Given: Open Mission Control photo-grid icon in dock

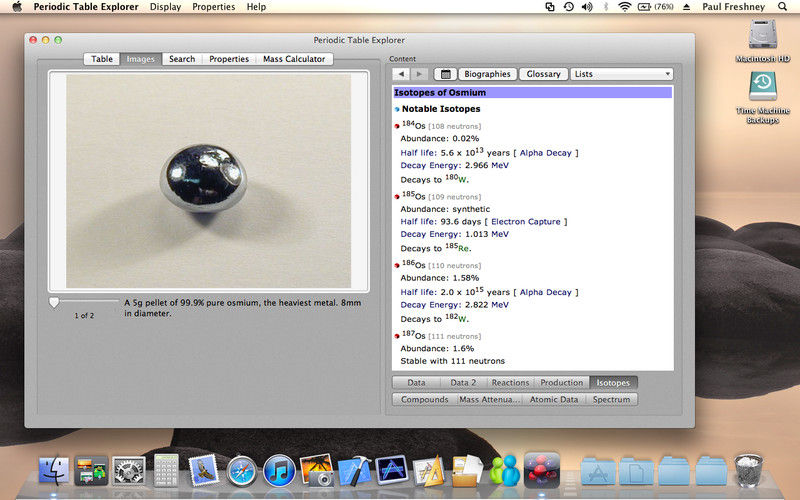Looking at the screenshot, I should (x=91, y=470).
